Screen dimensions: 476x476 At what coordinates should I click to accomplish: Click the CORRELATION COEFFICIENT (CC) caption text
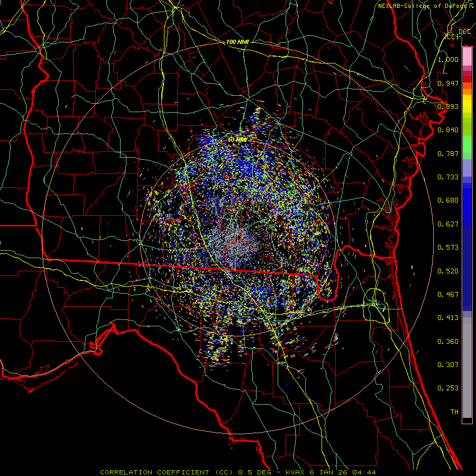[x=167, y=472]
